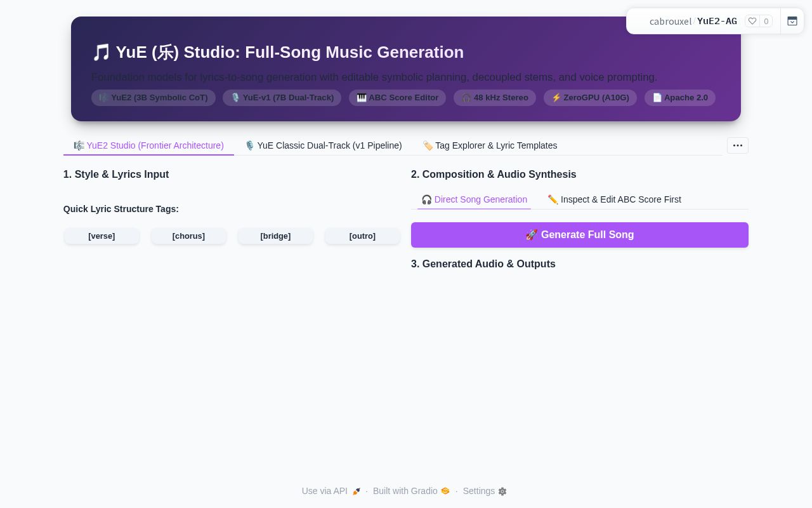This screenshot has height=508, width=812.
Task: Insert the [chorus] structure tag
Action: coord(188,236)
